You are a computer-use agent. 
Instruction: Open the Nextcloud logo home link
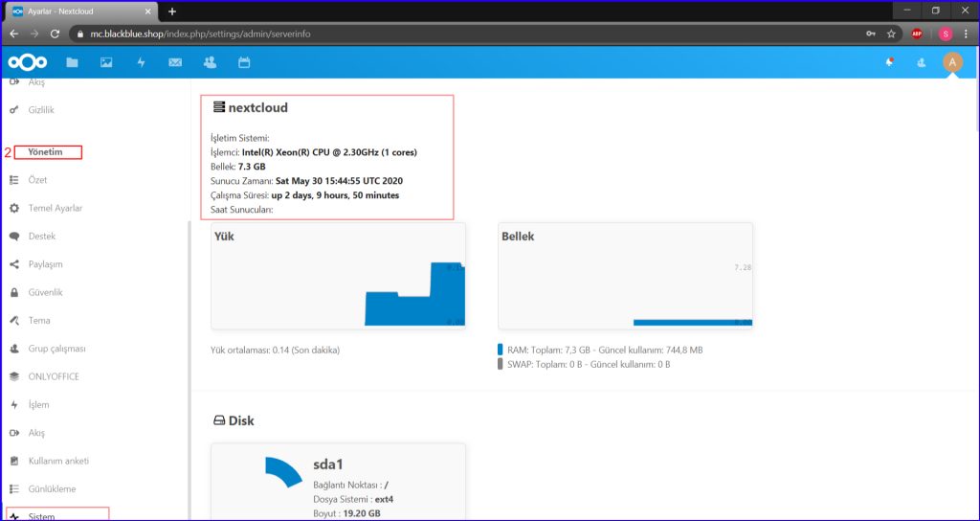28,62
